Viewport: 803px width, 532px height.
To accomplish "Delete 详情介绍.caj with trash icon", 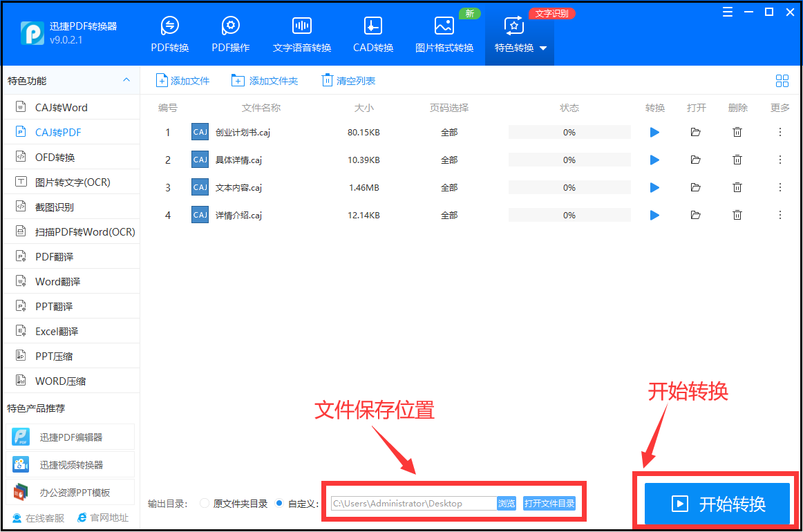I will tap(737, 215).
